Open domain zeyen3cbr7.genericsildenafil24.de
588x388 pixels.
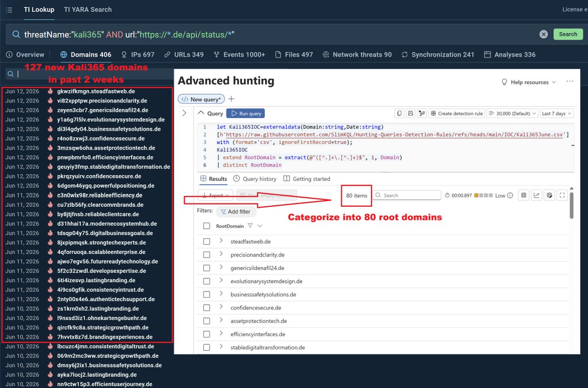[102, 110]
